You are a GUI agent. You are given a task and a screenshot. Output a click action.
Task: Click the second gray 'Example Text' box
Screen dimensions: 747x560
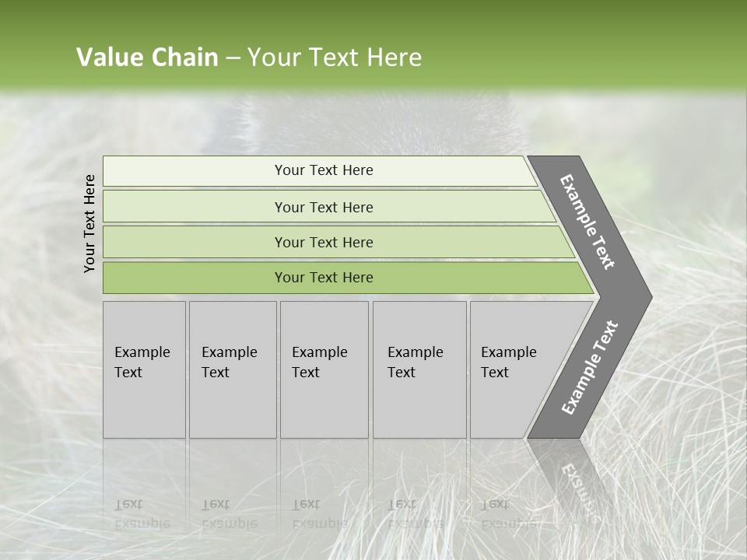(232, 369)
